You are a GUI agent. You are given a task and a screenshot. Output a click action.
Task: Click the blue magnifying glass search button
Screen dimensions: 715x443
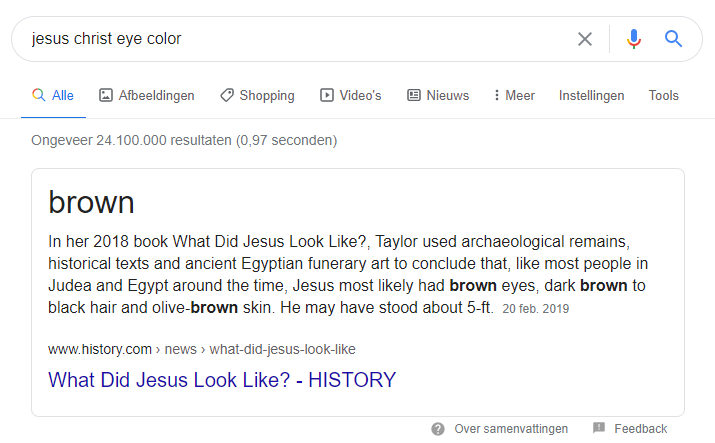point(674,39)
